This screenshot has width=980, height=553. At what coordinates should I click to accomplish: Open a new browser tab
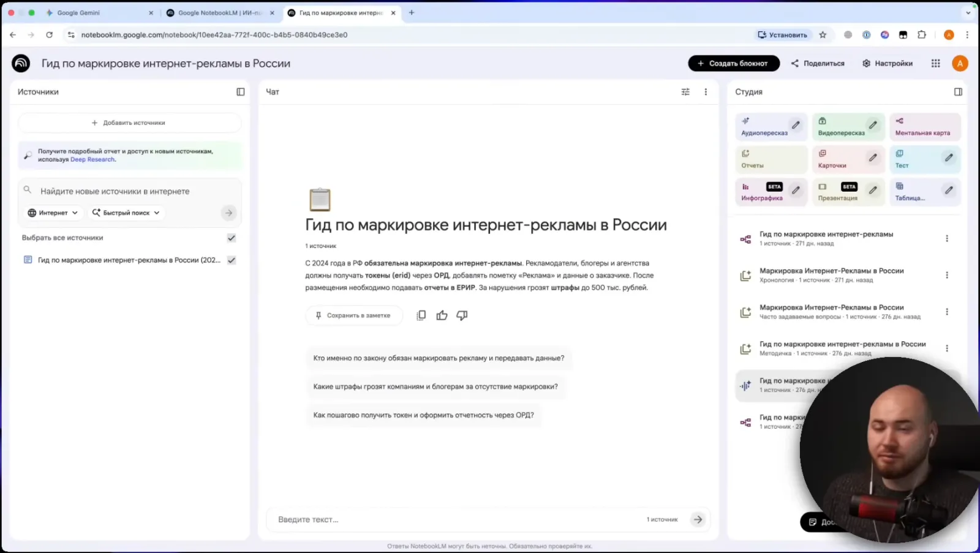(x=412, y=12)
